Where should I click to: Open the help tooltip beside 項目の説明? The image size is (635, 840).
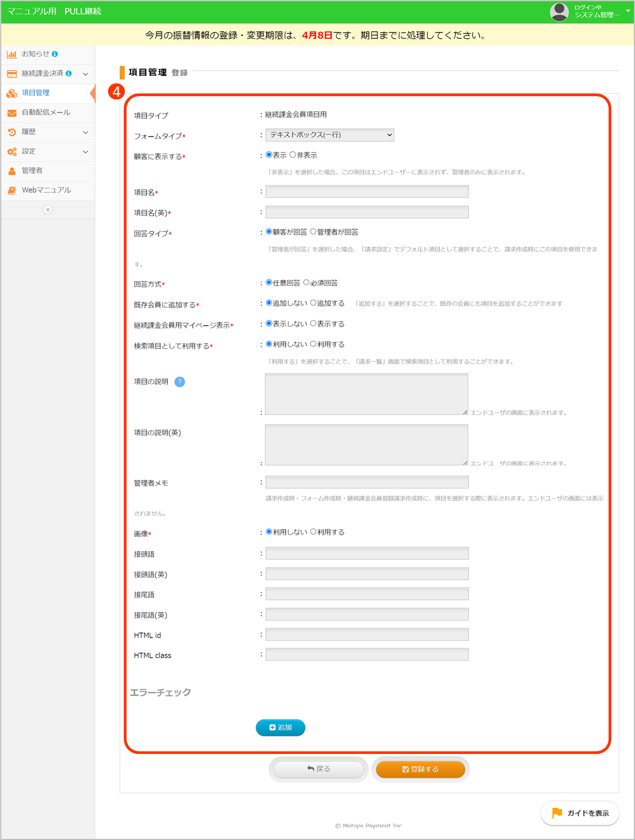tap(179, 382)
